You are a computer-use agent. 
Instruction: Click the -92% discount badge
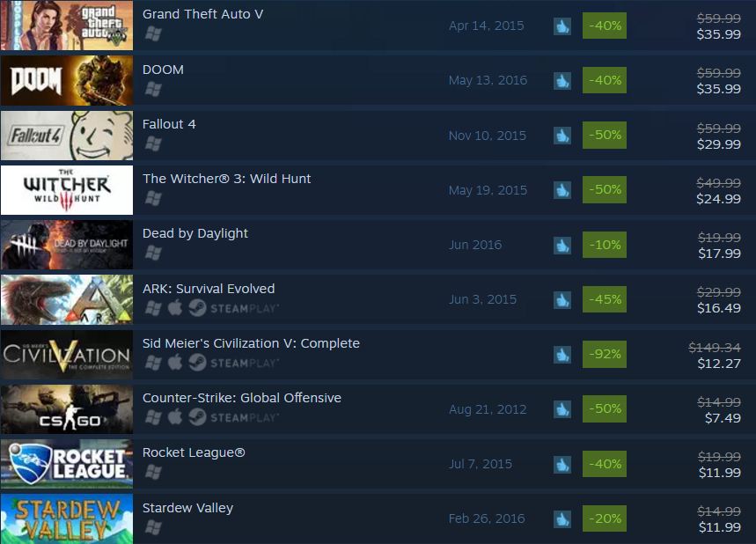pos(605,355)
